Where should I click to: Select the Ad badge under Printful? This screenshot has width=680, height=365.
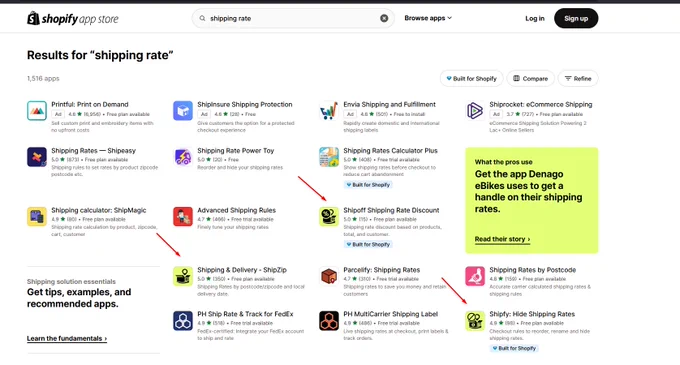point(58,114)
